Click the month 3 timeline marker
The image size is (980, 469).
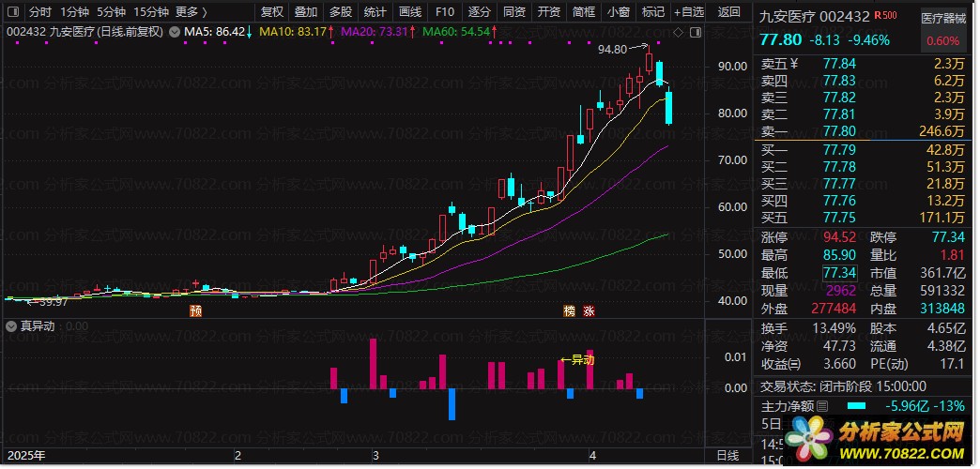[x=375, y=455]
